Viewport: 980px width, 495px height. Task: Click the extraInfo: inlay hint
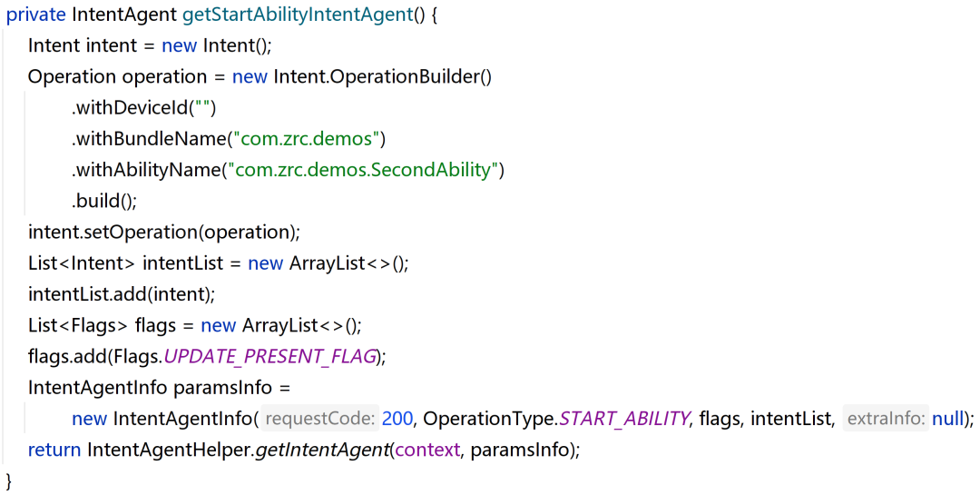(885, 419)
